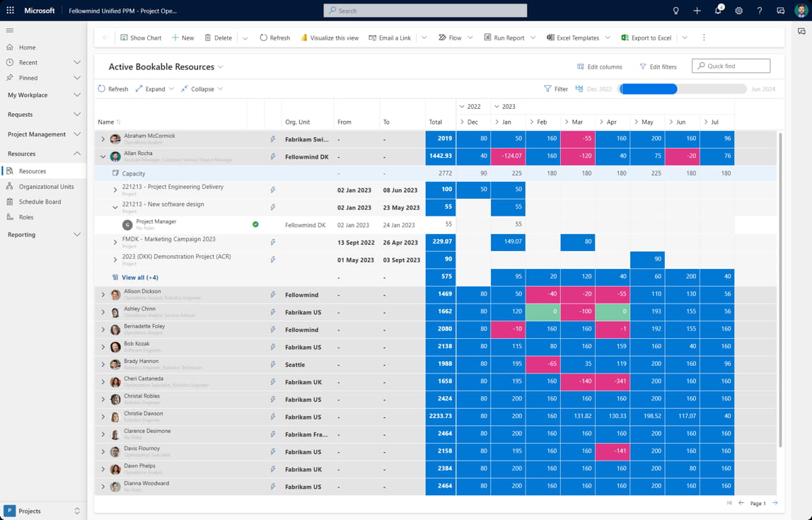The width and height of the screenshot is (812, 520).
Task: Open the settings gear icon
Action: tap(738, 11)
